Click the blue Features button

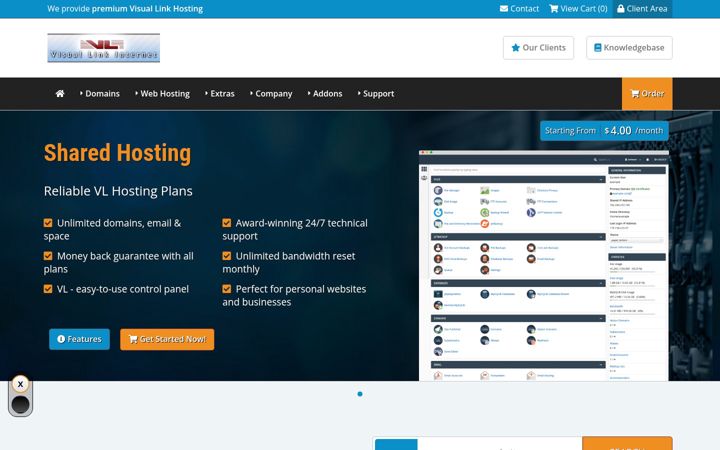coord(79,339)
